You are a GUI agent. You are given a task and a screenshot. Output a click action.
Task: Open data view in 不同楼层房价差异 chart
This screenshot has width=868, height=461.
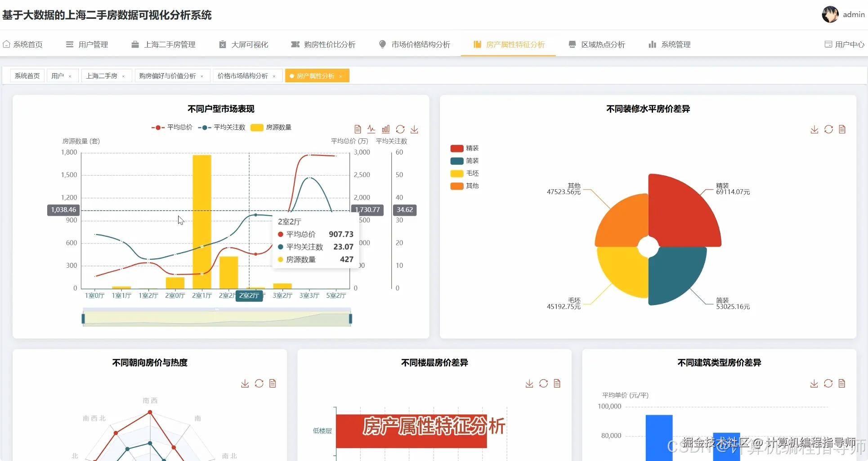coord(557,383)
